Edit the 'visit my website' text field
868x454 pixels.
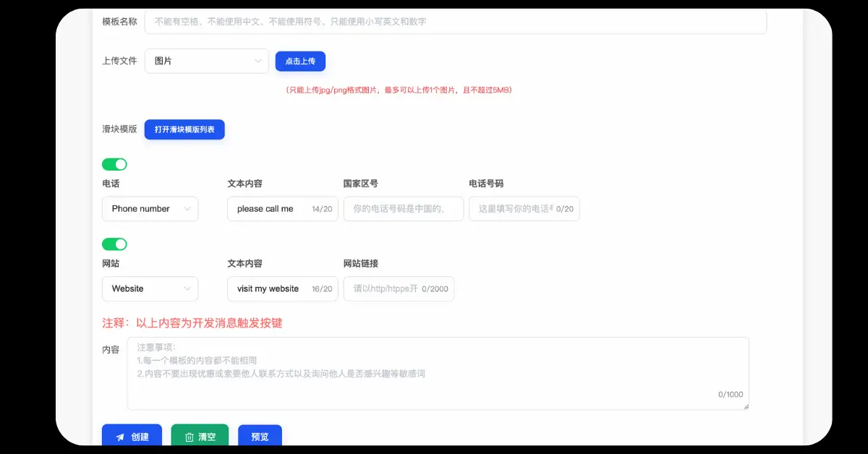(x=283, y=288)
